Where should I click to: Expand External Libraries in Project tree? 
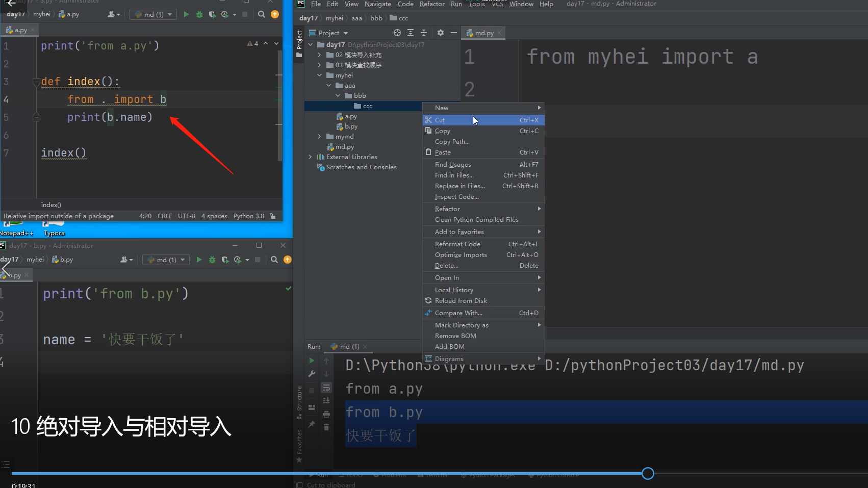click(x=310, y=157)
